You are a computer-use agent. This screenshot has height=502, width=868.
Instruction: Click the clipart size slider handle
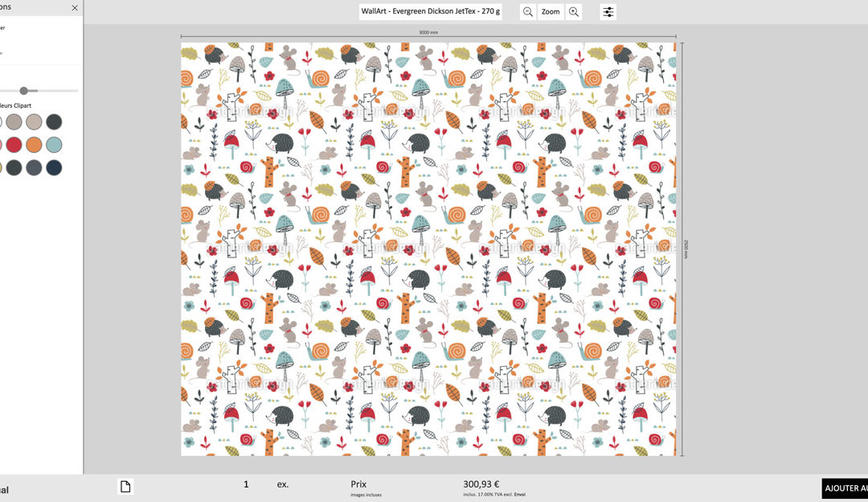pyautogui.click(x=24, y=91)
